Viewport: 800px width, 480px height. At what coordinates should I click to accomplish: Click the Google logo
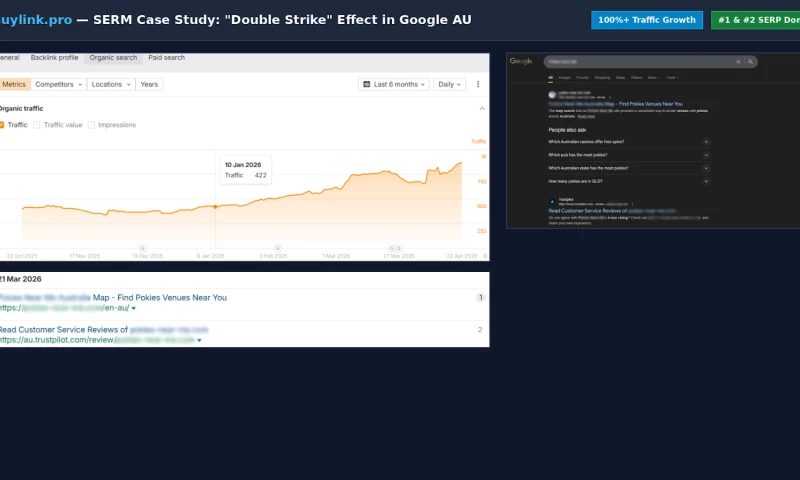coord(521,61)
